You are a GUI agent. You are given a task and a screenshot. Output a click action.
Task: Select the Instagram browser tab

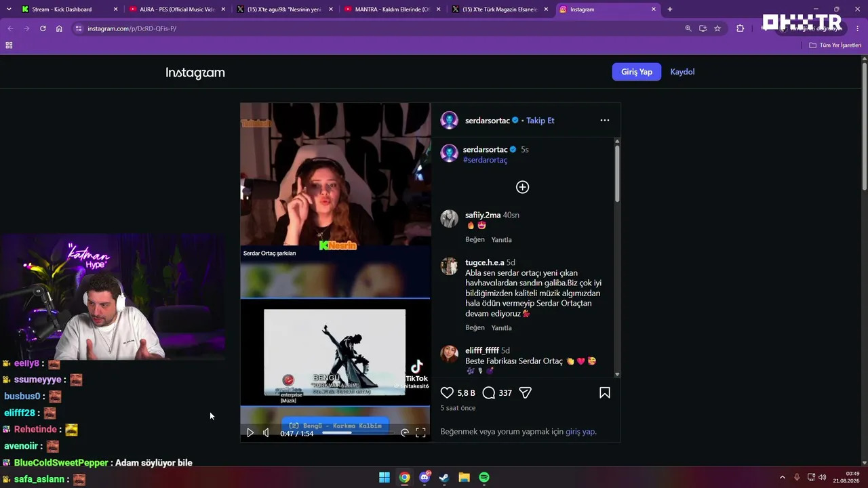607,9
